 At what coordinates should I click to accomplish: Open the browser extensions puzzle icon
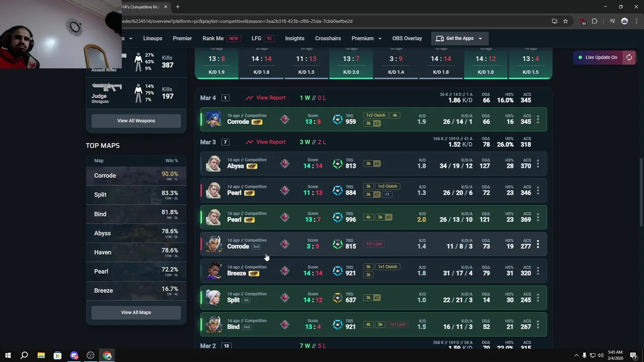(x=595, y=21)
